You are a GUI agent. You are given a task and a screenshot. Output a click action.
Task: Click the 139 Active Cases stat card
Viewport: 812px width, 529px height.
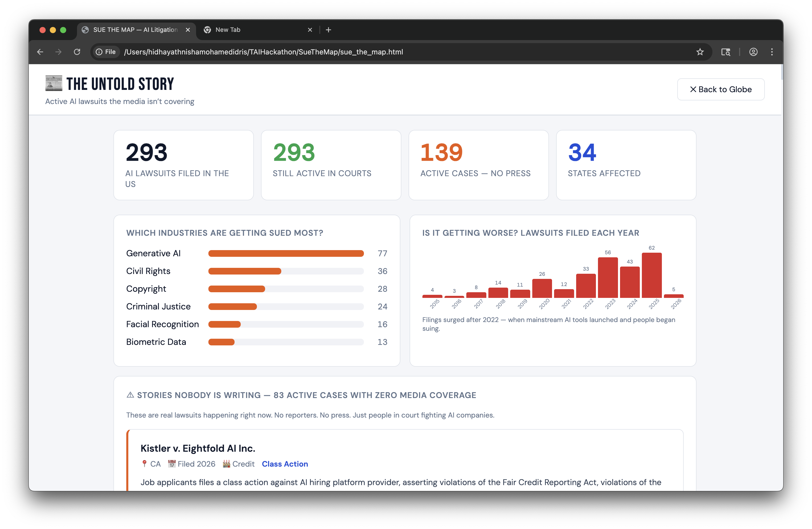[478, 165]
